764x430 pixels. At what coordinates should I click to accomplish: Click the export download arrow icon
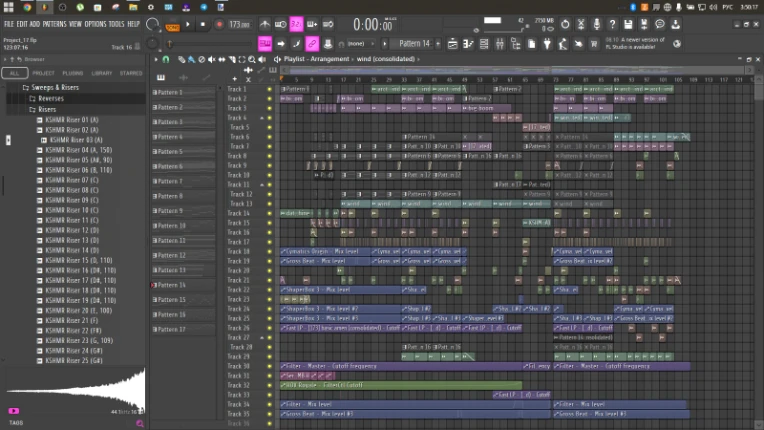pyautogui.click(x=675, y=24)
